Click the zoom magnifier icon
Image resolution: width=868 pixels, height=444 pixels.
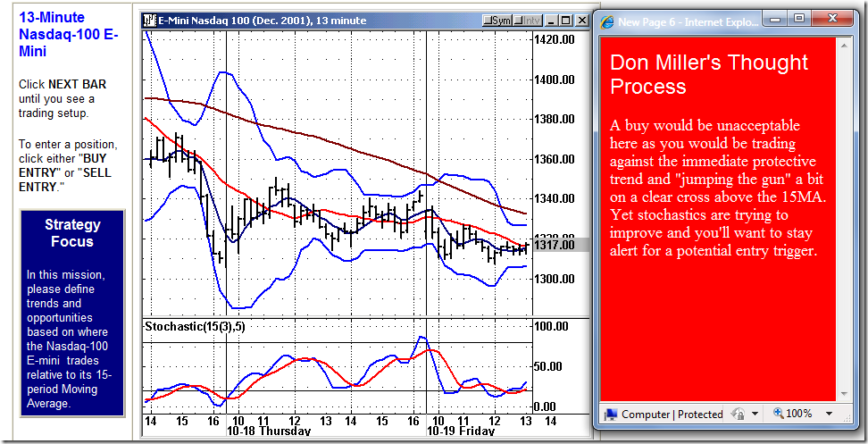(x=779, y=413)
